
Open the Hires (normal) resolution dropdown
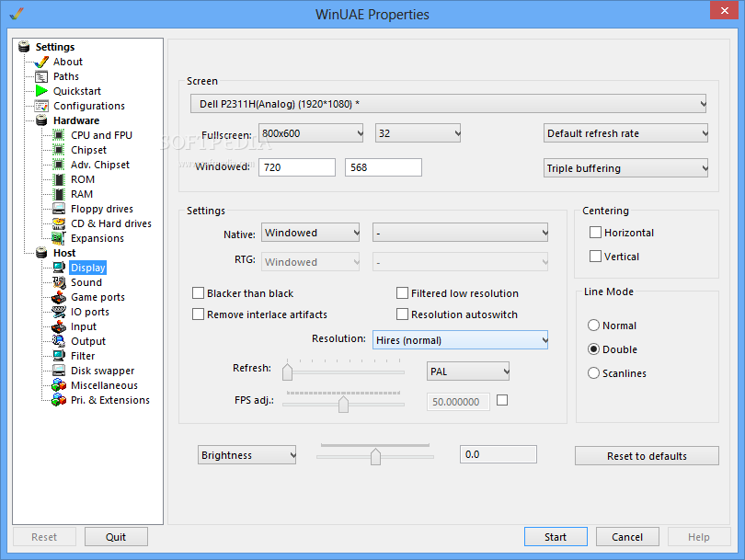point(460,340)
